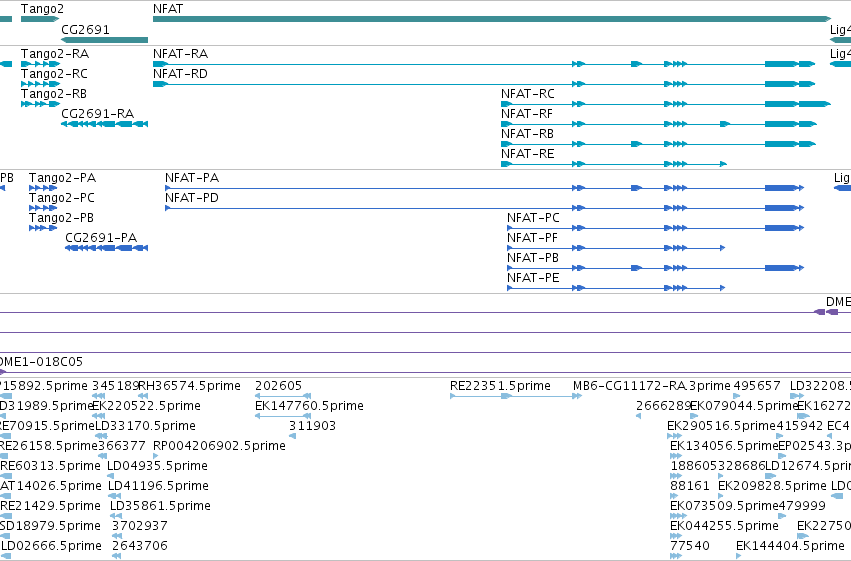Select the 88161 EST feature
This screenshot has height=561, width=851.
click(x=674, y=496)
